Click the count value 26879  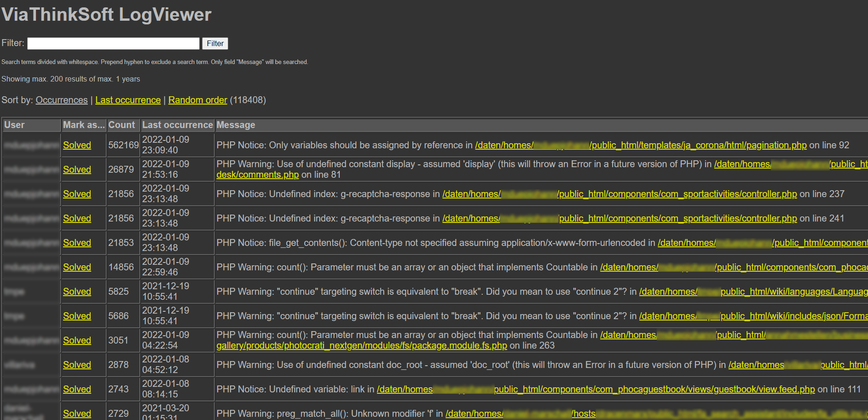(x=121, y=169)
